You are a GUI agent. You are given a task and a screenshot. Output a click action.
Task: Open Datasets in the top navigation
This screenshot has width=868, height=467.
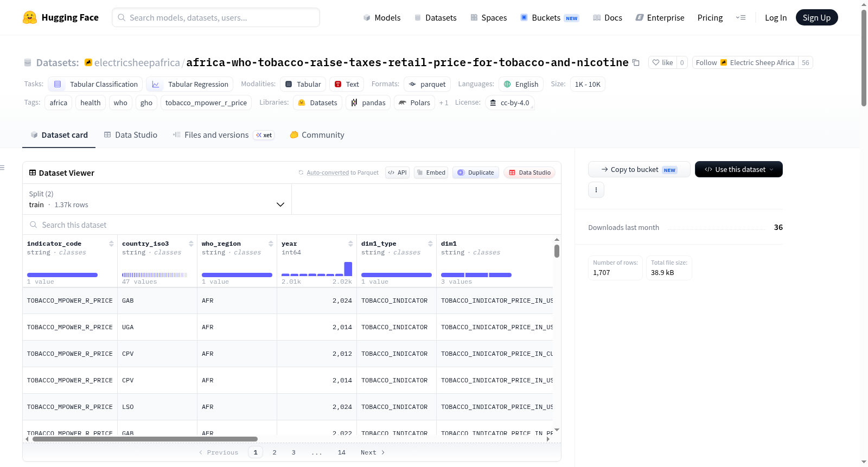pos(435,17)
